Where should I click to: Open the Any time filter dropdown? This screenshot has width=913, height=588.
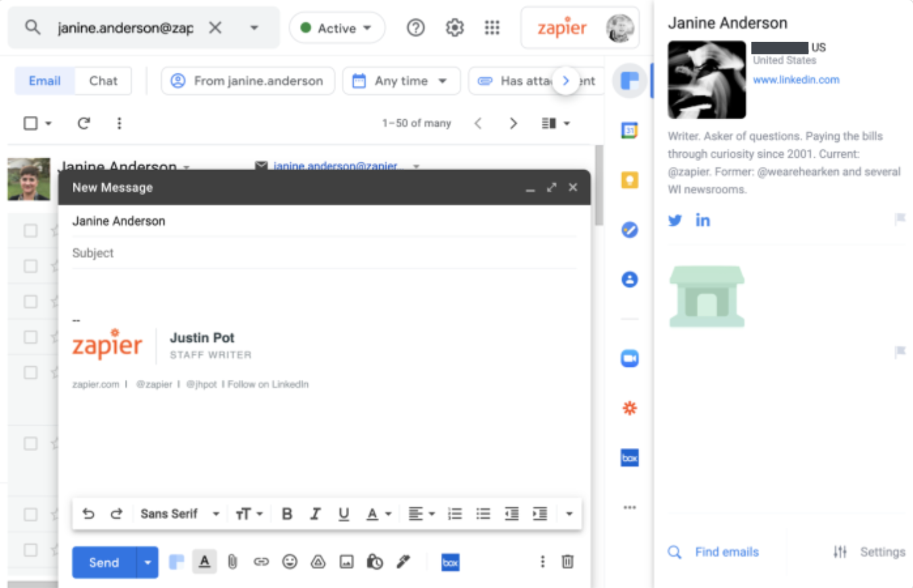pyautogui.click(x=401, y=81)
